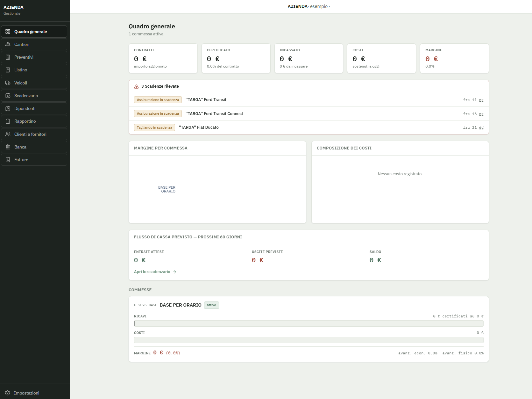Open the Impostazioni label at sidebar bottom

click(x=27, y=393)
